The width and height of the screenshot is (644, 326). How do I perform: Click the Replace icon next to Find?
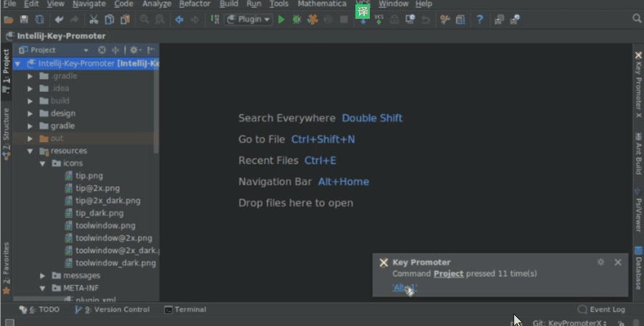click(x=160, y=20)
